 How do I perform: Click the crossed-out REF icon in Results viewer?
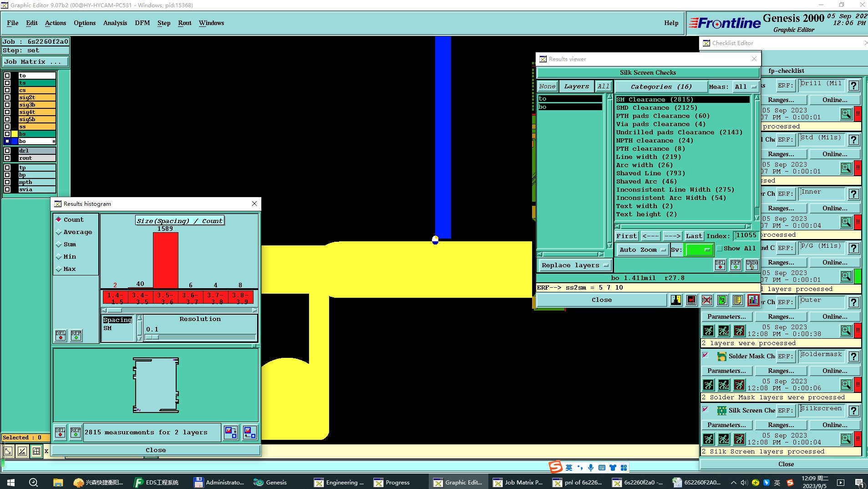point(707,300)
